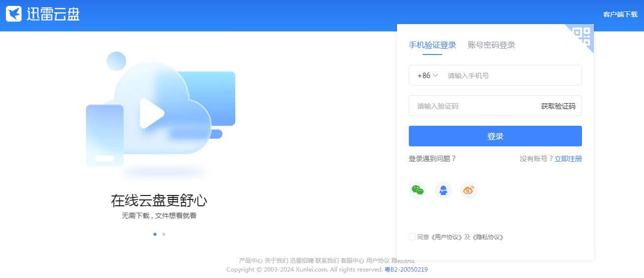
Task: Expand the +86 country code dropdown
Action: pyautogui.click(x=427, y=76)
